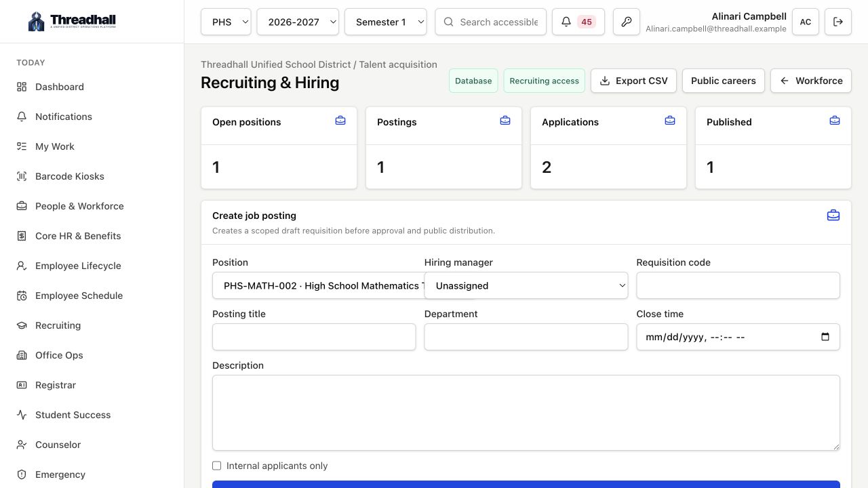Click the Posting title field

coord(314,337)
